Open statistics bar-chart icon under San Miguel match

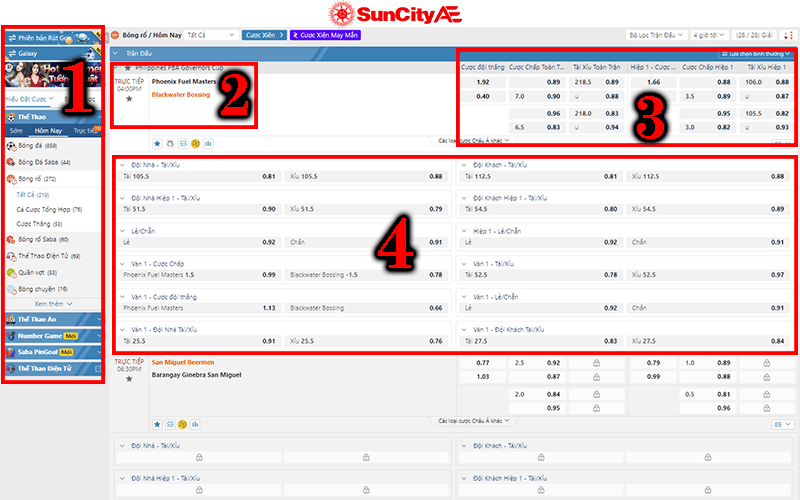(x=195, y=424)
